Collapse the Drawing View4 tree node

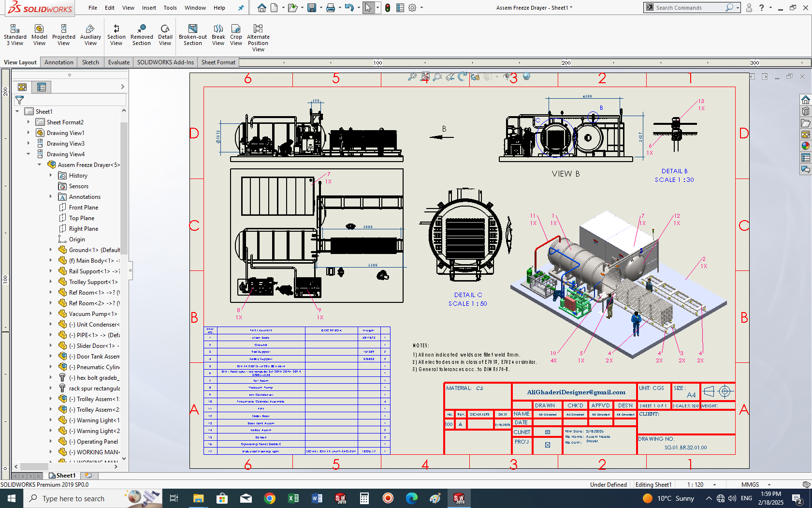point(29,154)
